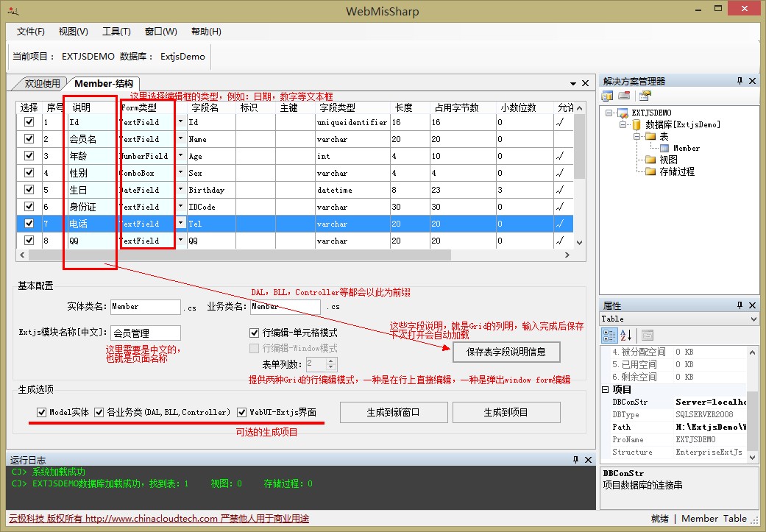Switch properties to categorized view

[610, 336]
